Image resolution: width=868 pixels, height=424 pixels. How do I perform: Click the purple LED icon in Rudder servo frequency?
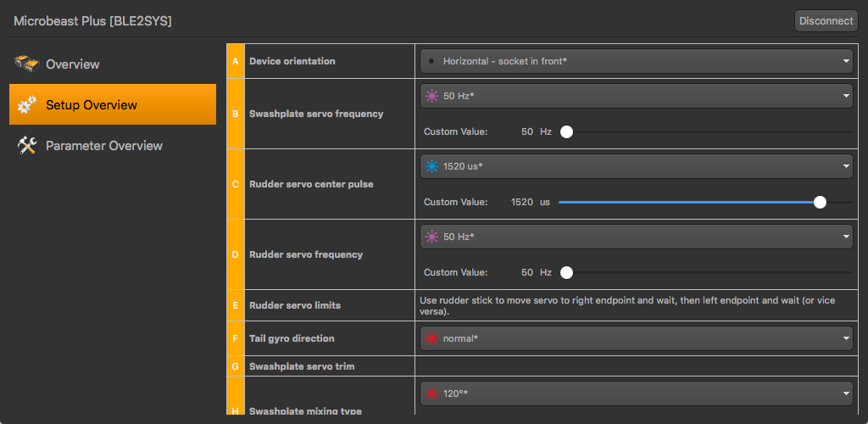(431, 237)
